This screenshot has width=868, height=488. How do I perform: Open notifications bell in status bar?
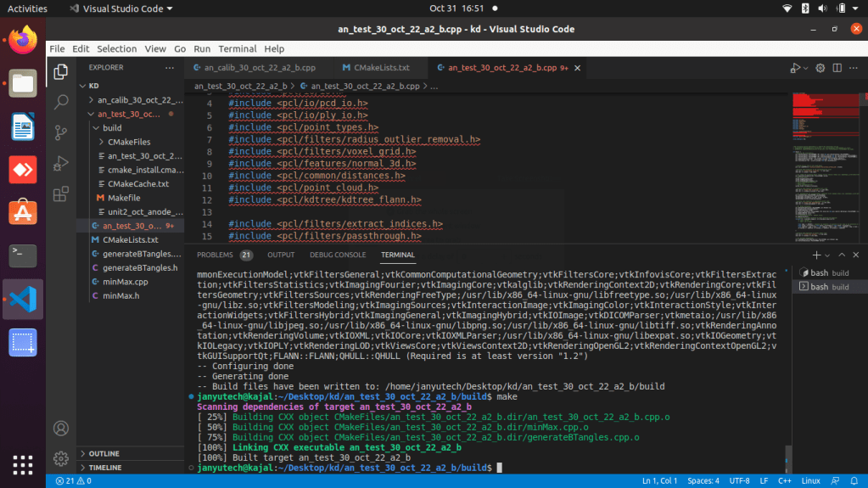click(x=854, y=481)
